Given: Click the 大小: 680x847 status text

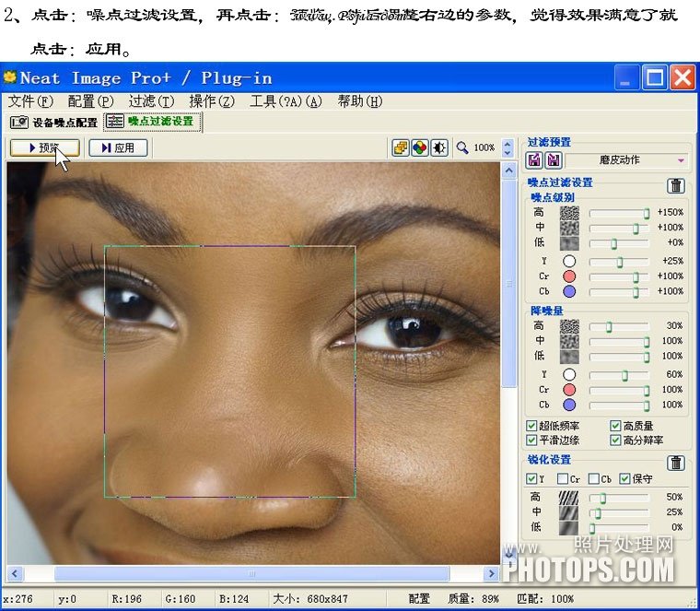Looking at the screenshot, I should 310,598.
